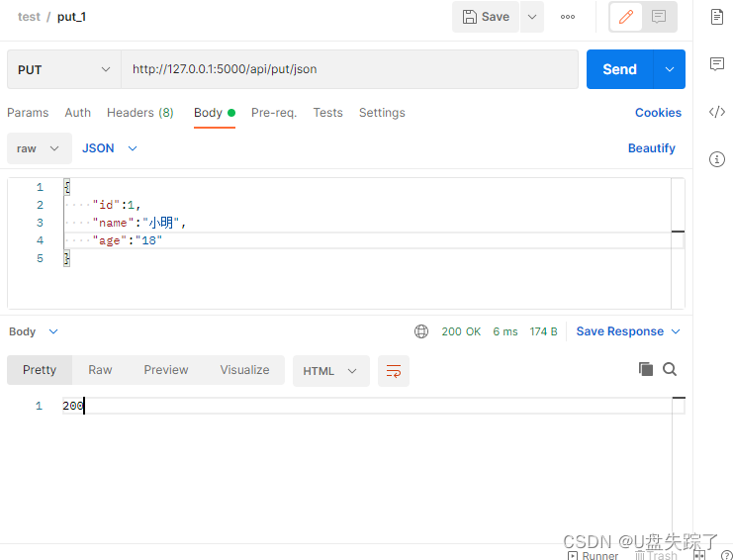
Task: Select the Visualize response view
Action: tap(244, 370)
